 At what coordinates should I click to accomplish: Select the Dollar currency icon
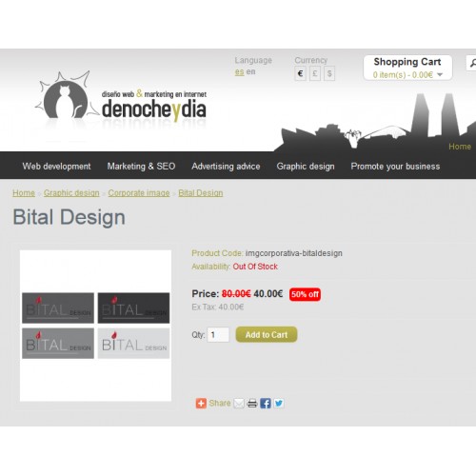[x=329, y=73]
